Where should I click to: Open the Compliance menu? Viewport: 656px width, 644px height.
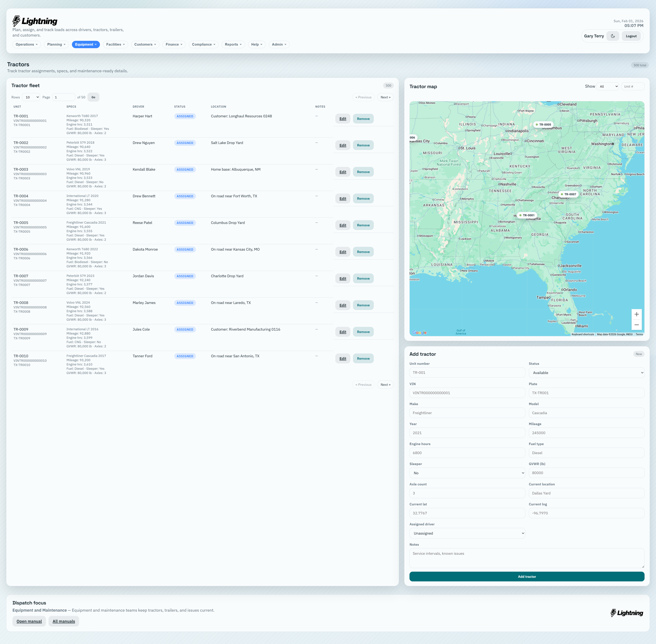204,44
